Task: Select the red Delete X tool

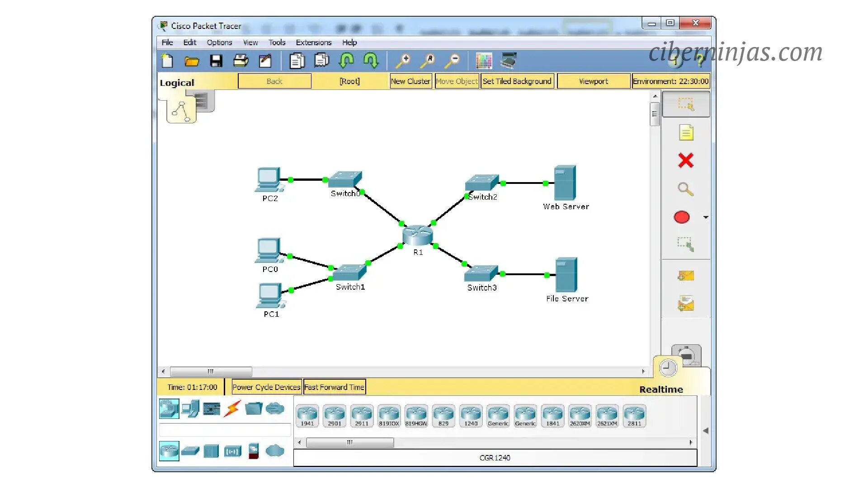Action: point(685,160)
